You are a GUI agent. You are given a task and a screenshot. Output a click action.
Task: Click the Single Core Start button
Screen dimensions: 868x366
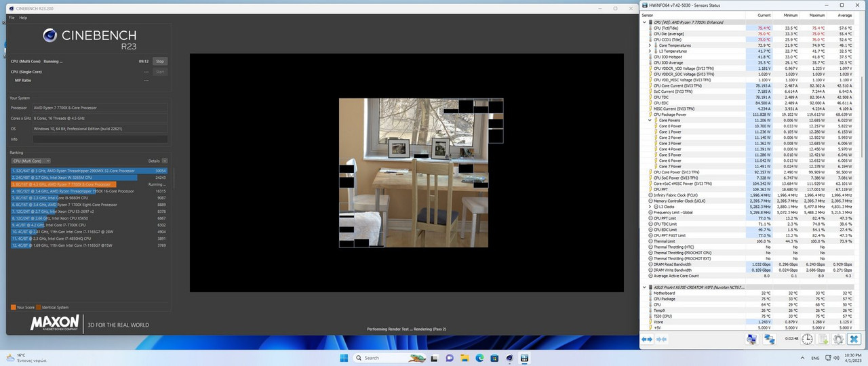(160, 71)
